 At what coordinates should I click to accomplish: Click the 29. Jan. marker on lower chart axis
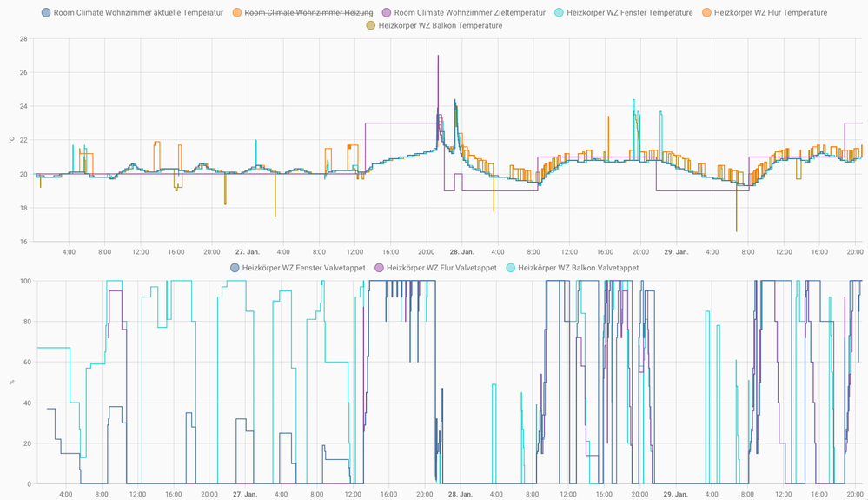click(673, 494)
